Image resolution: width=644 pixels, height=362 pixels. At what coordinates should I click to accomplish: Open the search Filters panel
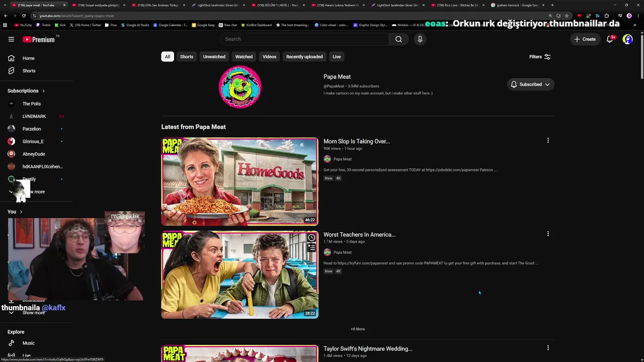click(540, 57)
